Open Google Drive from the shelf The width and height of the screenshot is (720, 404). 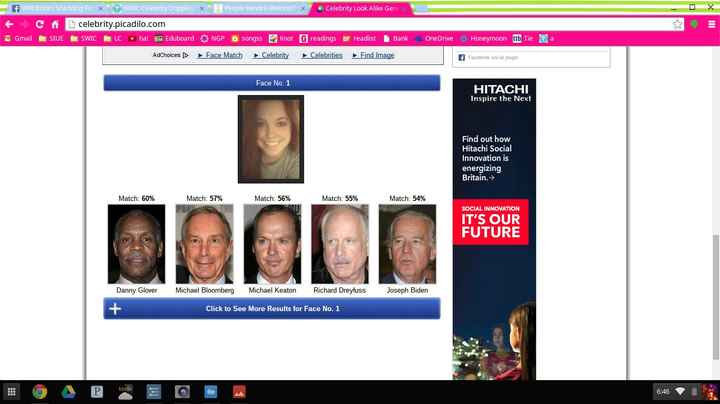pyautogui.click(x=68, y=392)
